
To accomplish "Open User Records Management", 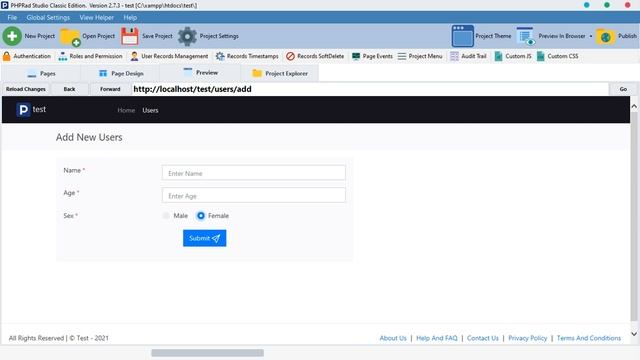I will pyautogui.click(x=169, y=56).
